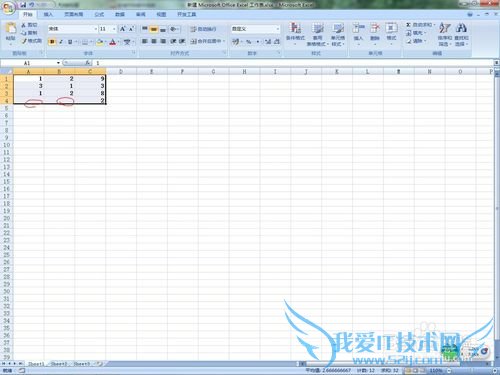Switch to the Page Layout ribbon tab
This screenshot has height=375, width=500.
pyautogui.click(x=73, y=14)
